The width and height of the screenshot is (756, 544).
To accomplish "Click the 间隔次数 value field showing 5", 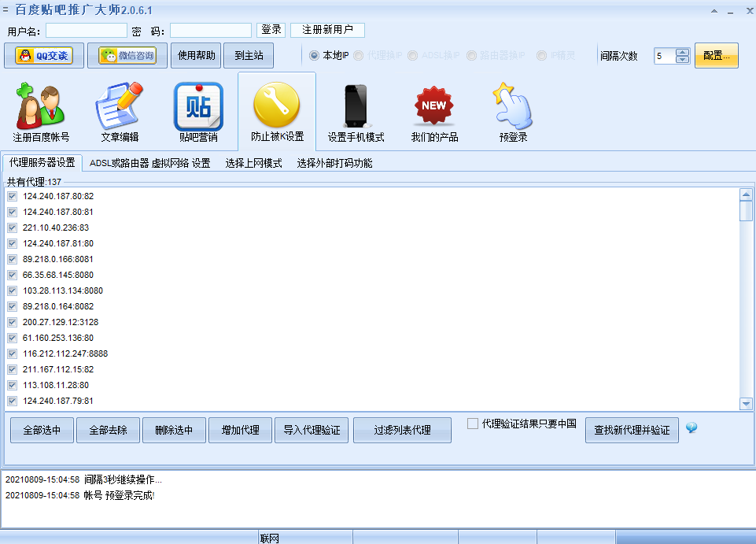I will pos(665,56).
